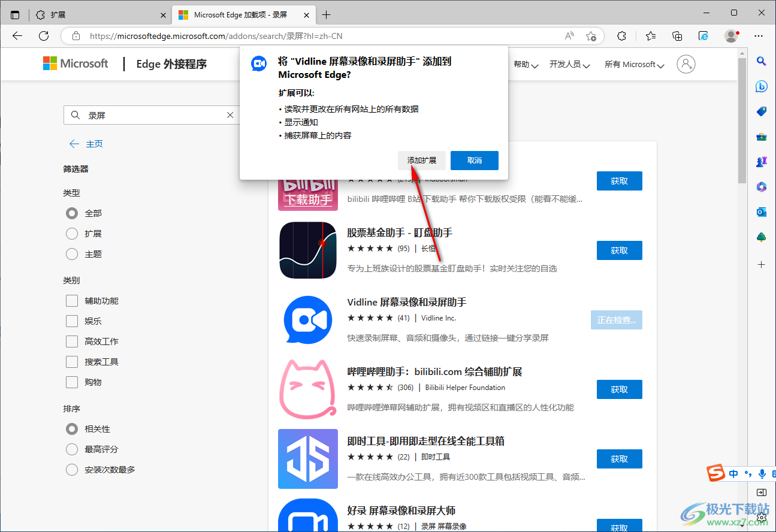Close the 扩展 browser tab
This screenshot has height=532, width=776.
164,14
